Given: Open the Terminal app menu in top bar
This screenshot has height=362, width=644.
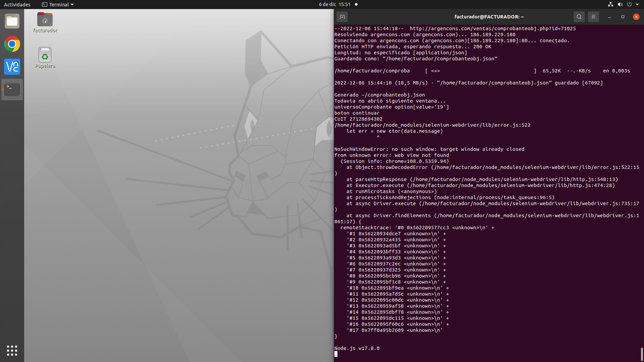Looking at the screenshot, I should [58, 4].
